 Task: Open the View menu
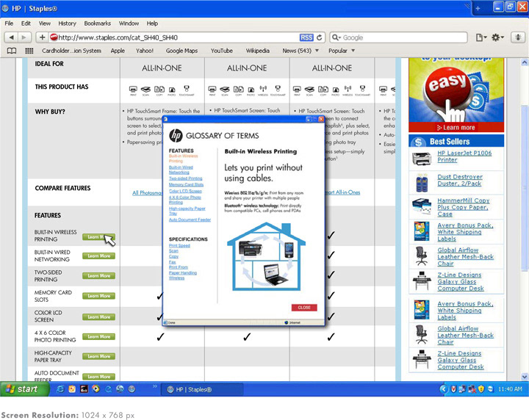click(x=45, y=23)
